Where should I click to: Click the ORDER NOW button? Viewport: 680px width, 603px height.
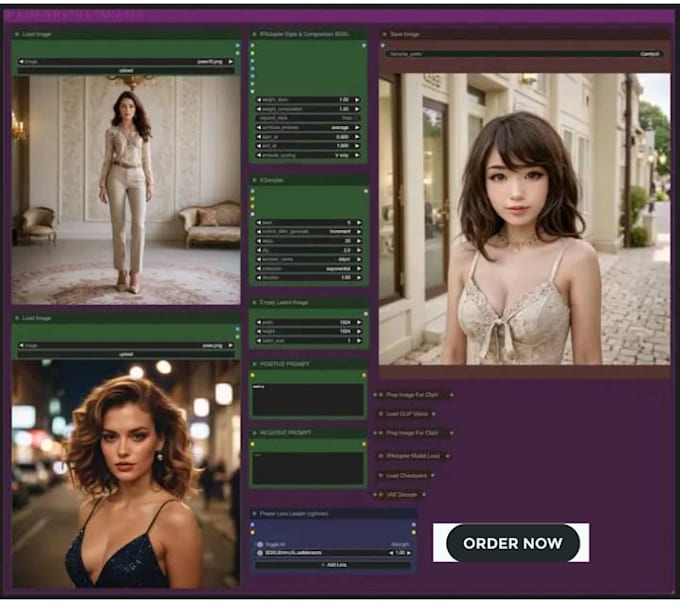[x=511, y=543]
